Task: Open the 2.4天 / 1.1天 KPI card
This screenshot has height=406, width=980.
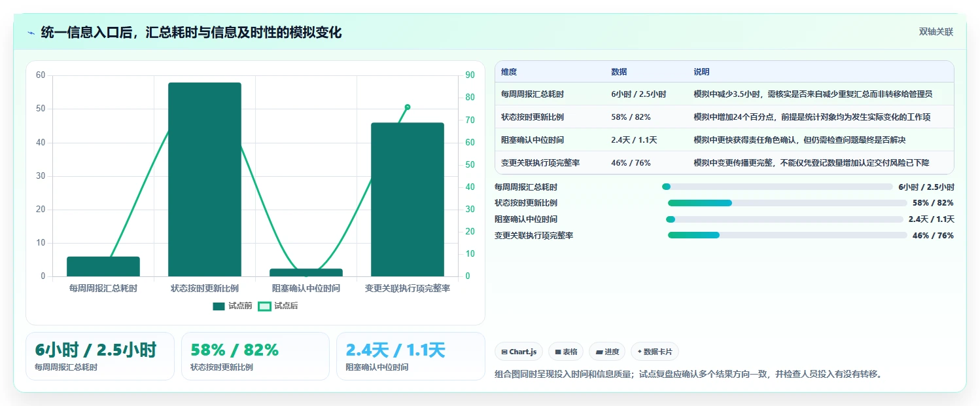Action: (x=411, y=356)
